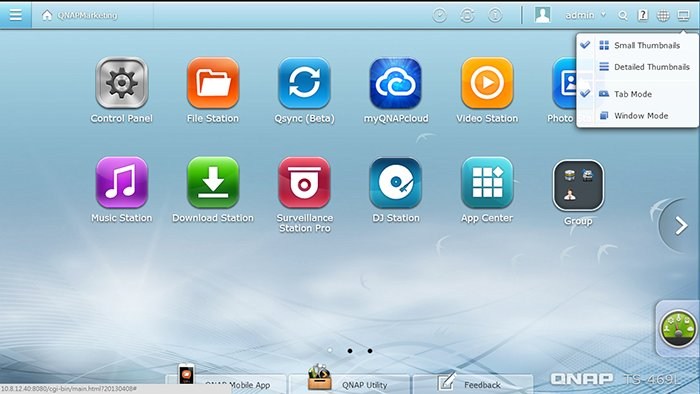Open the QNAP Utility link
700x394 pixels.
click(x=349, y=384)
